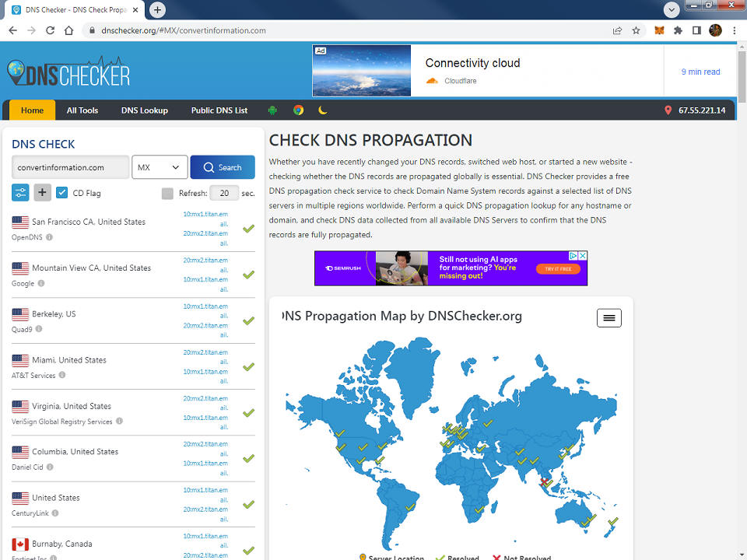Toggle the CD Flag checkbox
747x560 pixels.
pos(61,193)
